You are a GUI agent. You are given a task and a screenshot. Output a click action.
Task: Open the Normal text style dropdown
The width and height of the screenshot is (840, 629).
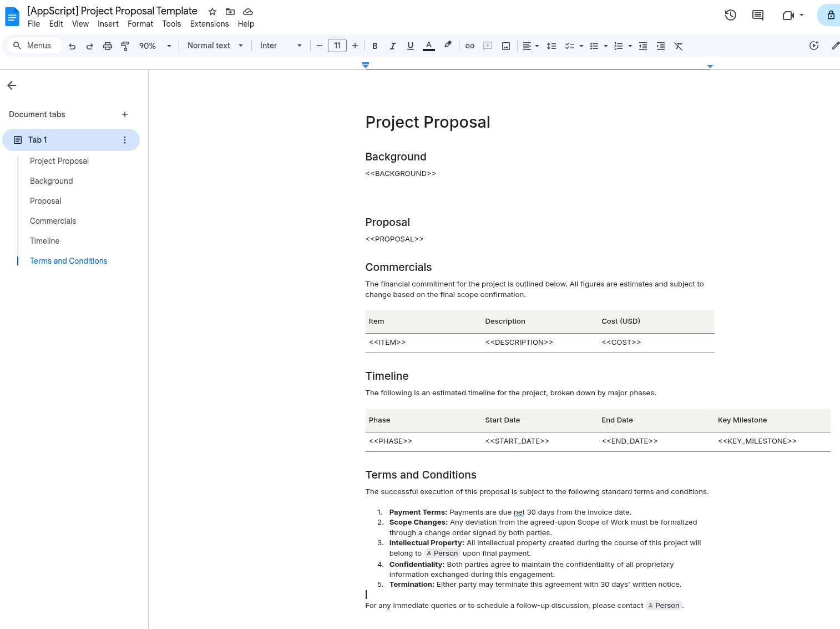coord(215,46)
